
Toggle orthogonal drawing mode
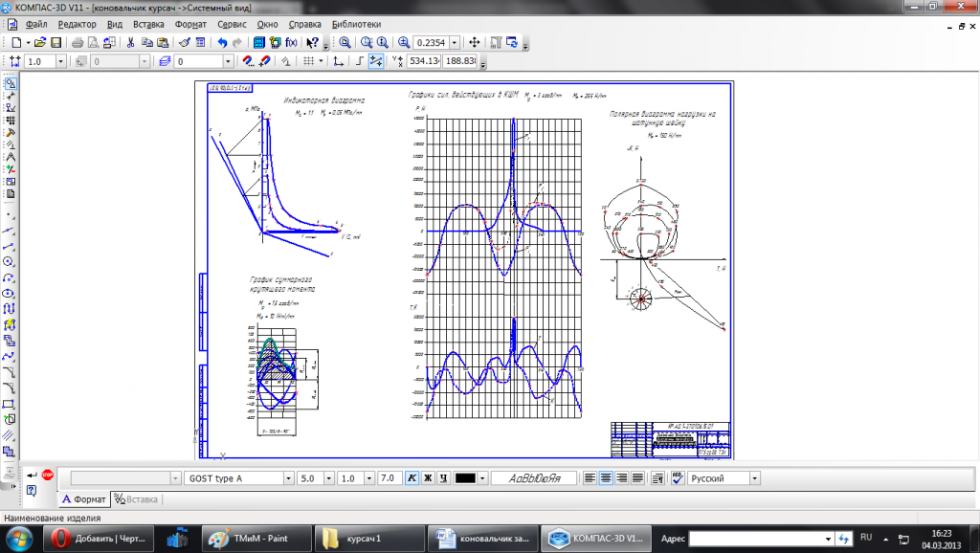(x=360, y=61)
